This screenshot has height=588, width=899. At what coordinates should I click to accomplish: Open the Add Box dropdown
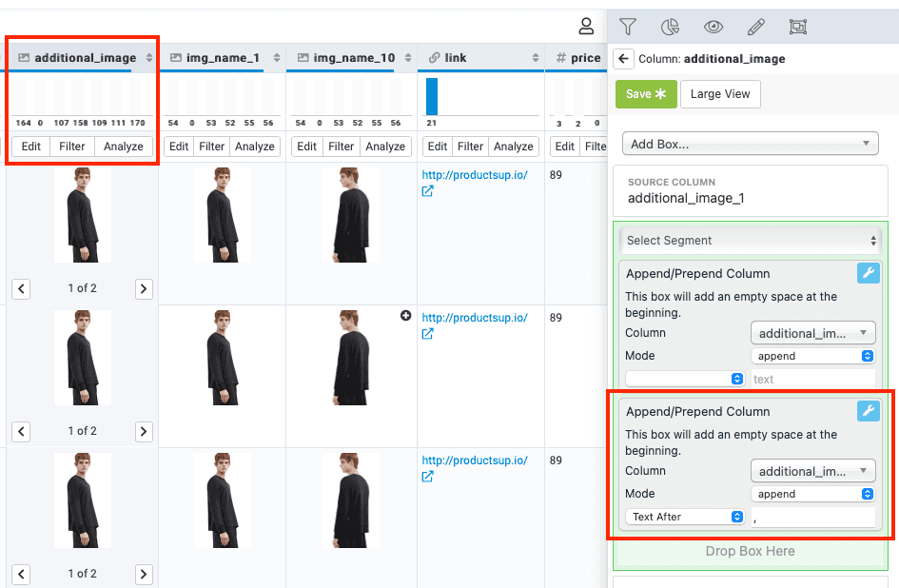tap(750, 145)
